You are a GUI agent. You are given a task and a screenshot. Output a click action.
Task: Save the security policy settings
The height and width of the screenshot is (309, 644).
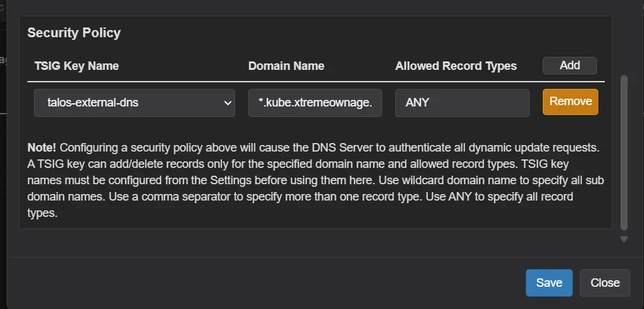click(549, 283)
